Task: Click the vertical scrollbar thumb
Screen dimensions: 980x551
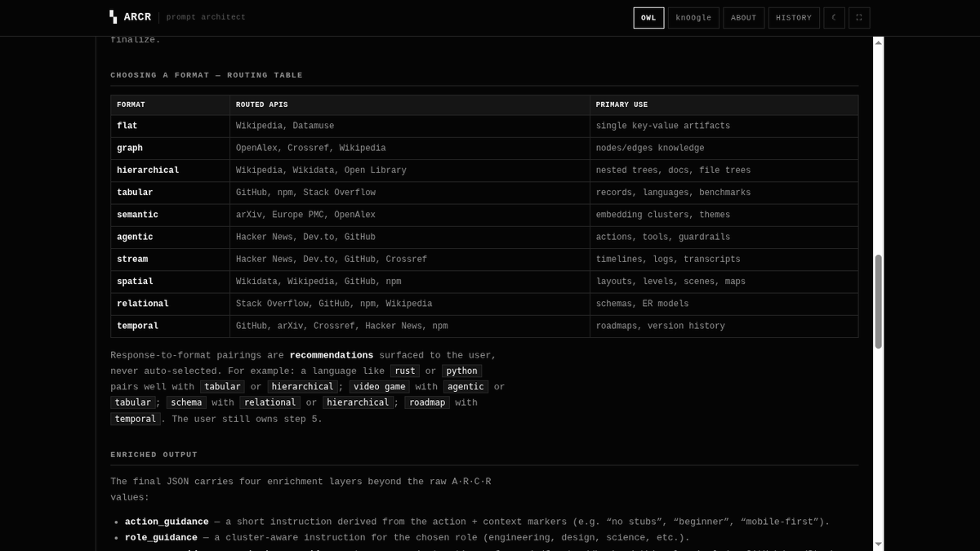Action: tap(878, 301)
